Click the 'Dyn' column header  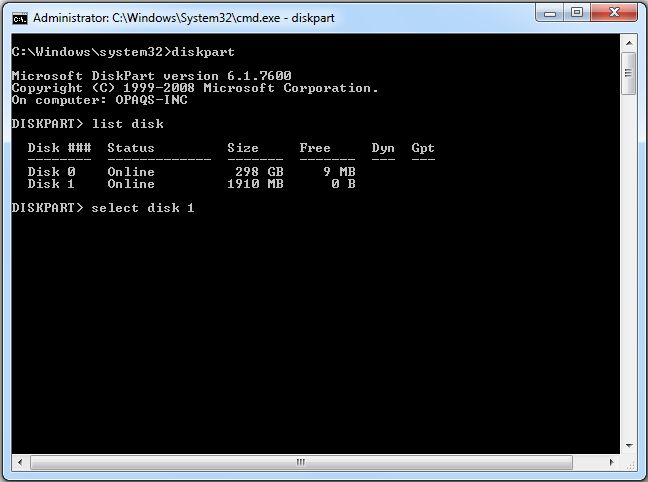pyautogui.click(x=383, y=148)
